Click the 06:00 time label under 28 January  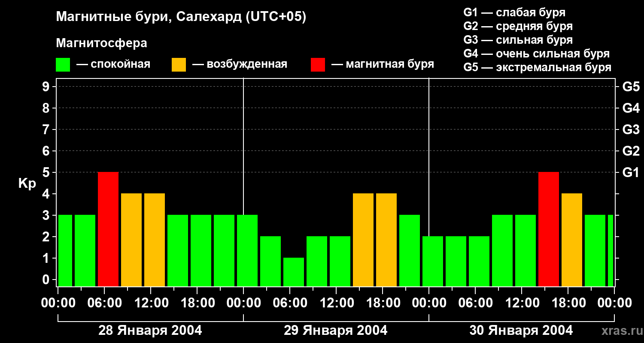click(104, 303)
